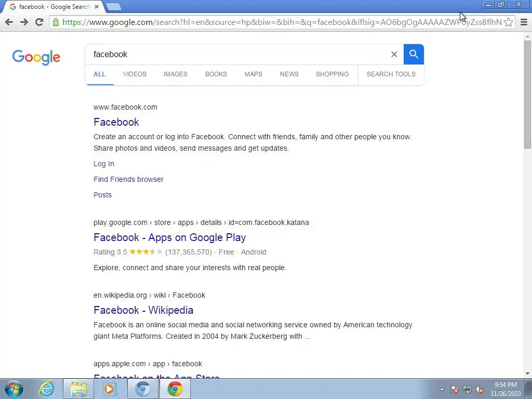
Task: Click the page scrollbar thumb
Action: click(x=527, y=94)
